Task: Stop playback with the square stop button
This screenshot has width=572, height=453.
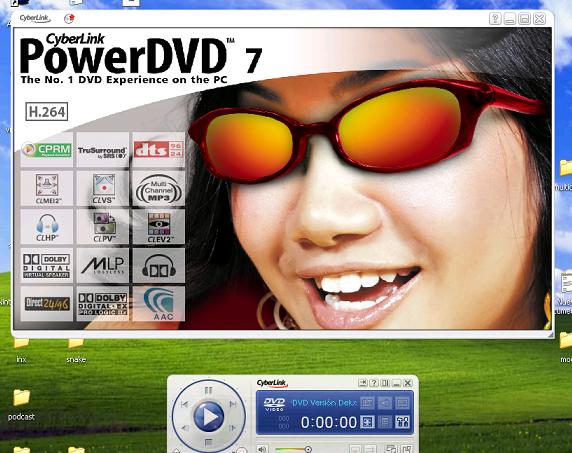Action: [x=208, y=442]
